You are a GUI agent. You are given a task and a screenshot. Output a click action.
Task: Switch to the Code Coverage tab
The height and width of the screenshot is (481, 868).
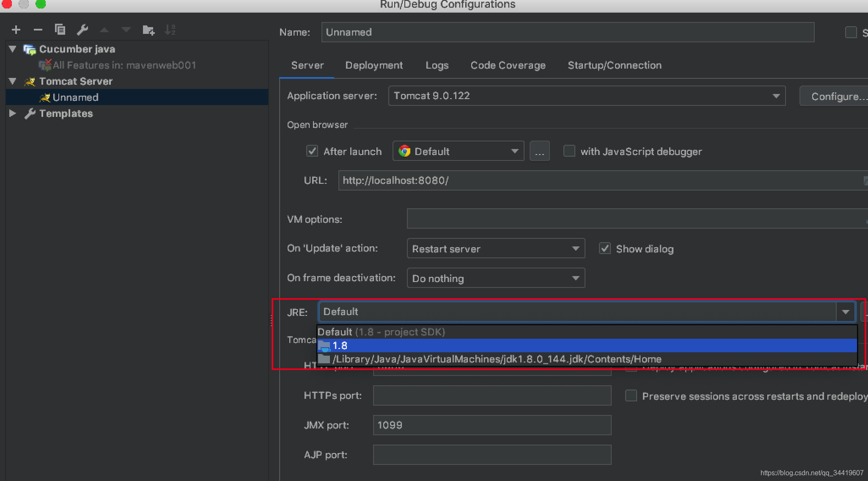click(x=508, y=65)
